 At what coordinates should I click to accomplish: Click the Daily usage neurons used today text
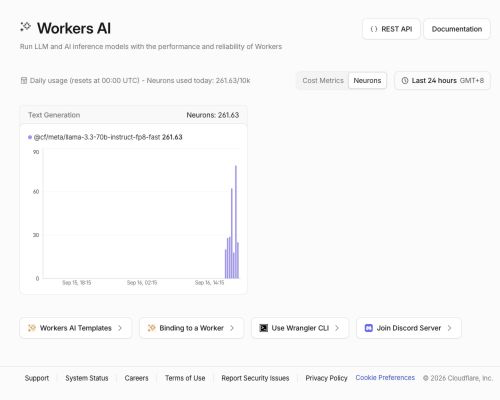(x=140, y=81)
